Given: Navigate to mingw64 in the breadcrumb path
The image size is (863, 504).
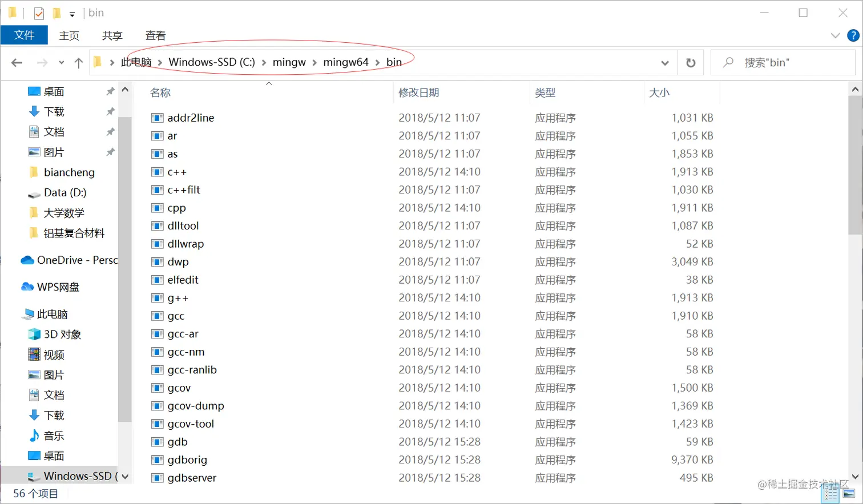Looking at the screenshot, I should tap(345, 62).
